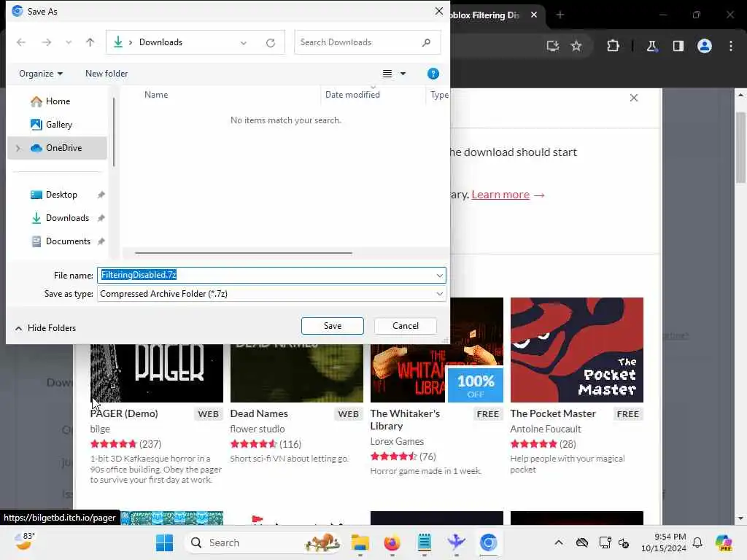Screen dimensions: 747x560
Task: Open notifications bell in taskbar
Action: [x=697, y=542]
